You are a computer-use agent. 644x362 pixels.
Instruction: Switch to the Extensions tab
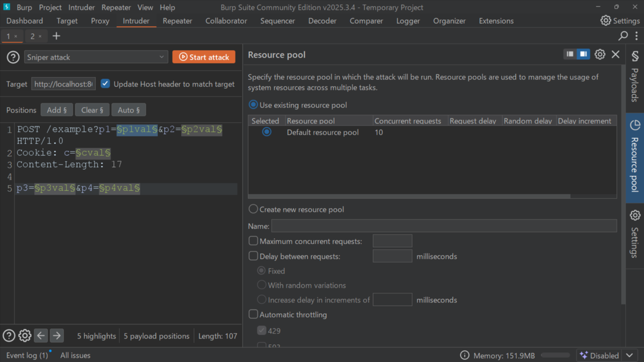[496, 21]
